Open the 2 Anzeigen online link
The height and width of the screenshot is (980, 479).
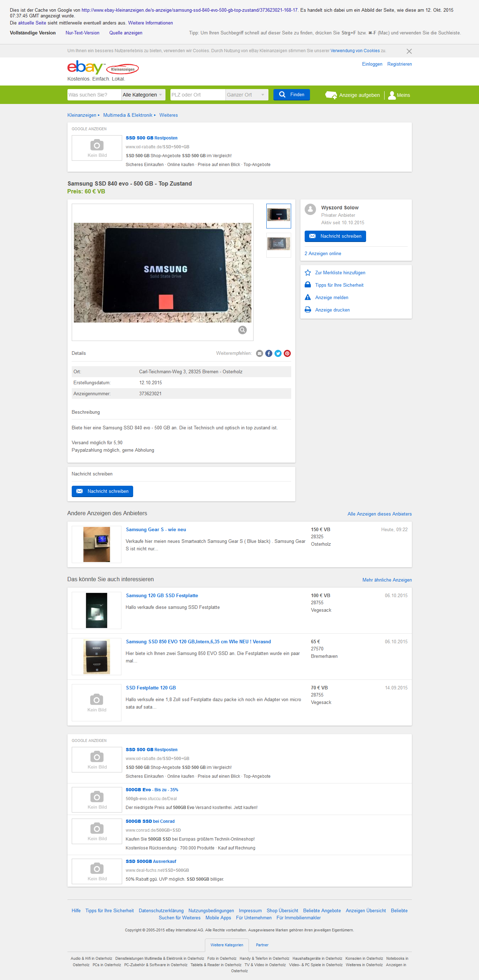[x=323, y=254]
